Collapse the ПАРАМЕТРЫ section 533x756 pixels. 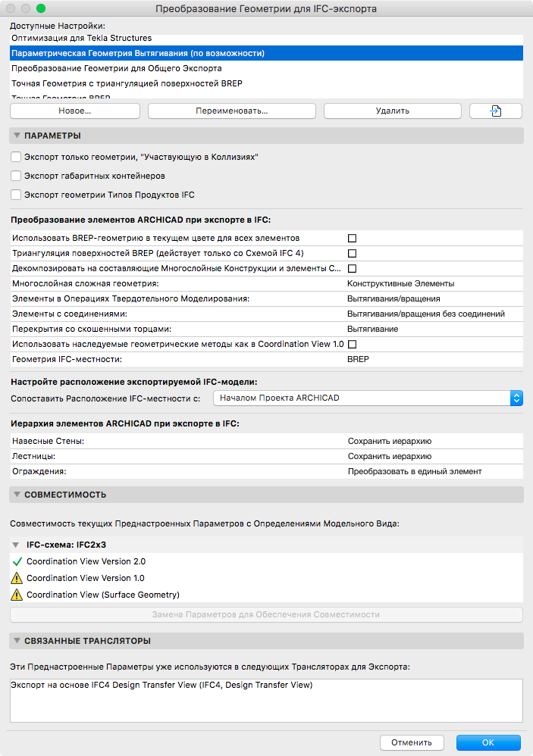[x=17, y=136]
